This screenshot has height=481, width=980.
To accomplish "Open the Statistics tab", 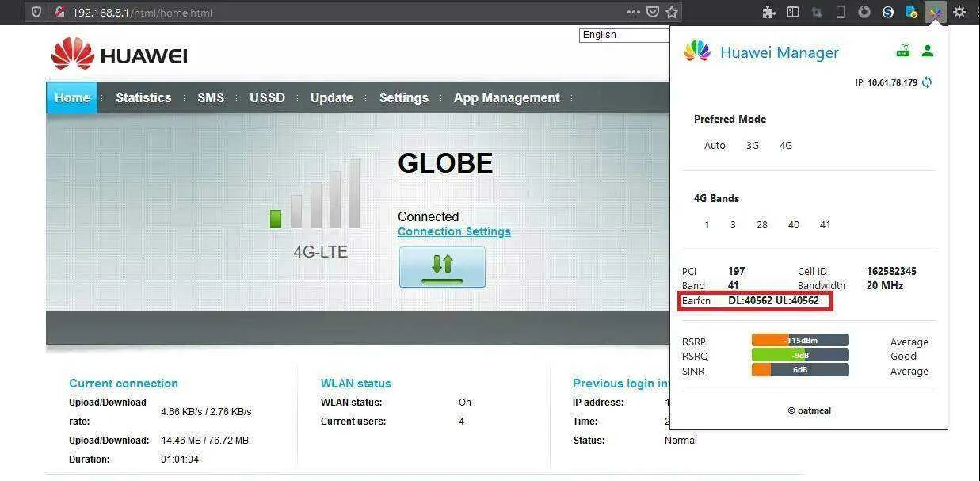I will click(143, 97).
